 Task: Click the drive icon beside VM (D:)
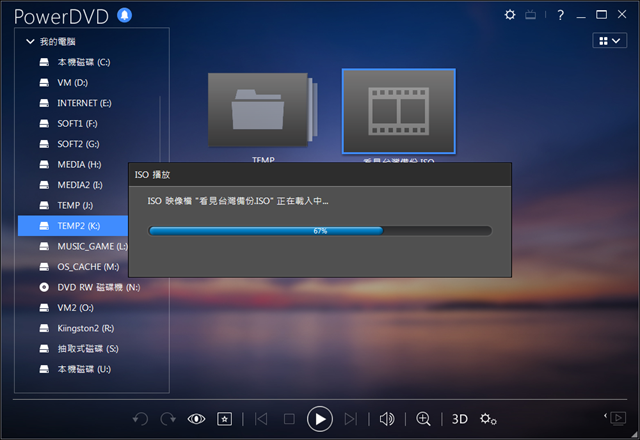(x=44, y=82)
